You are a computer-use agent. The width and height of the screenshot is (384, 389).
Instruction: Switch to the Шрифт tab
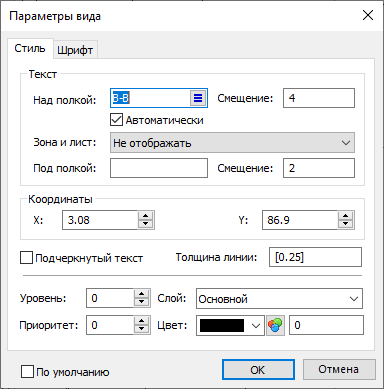click(x=75, y=50)
